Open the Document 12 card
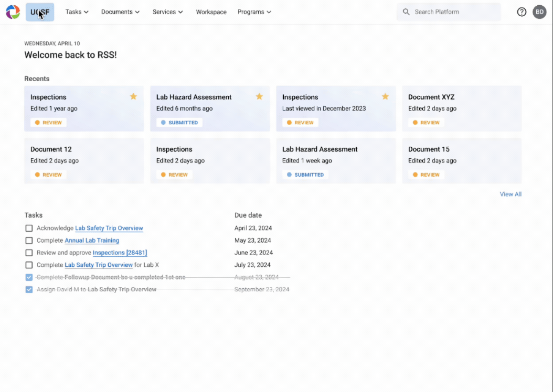553x392 pixels. tap(84, 160)
